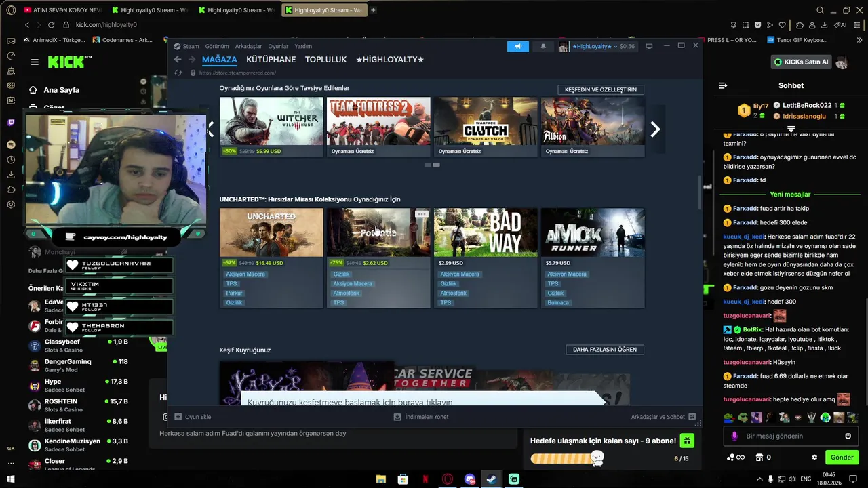868x488 pixels.
Task: Click KEŞFEDİN VE ÖZELLEŞTİRİN button
Action: pyautogui.click(x=601, y=89)
